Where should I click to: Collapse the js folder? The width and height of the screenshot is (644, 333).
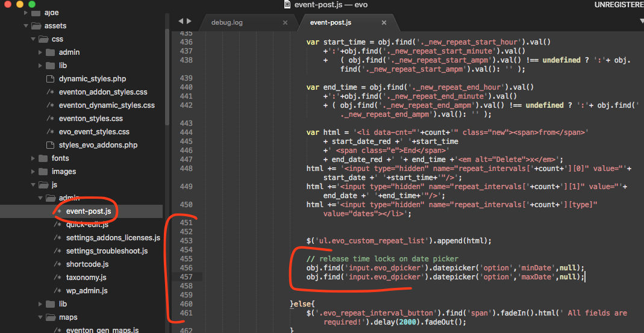(33, 185)
